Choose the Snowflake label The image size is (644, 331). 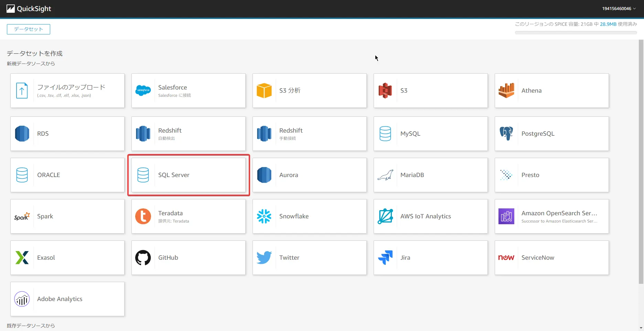[294, 216]
